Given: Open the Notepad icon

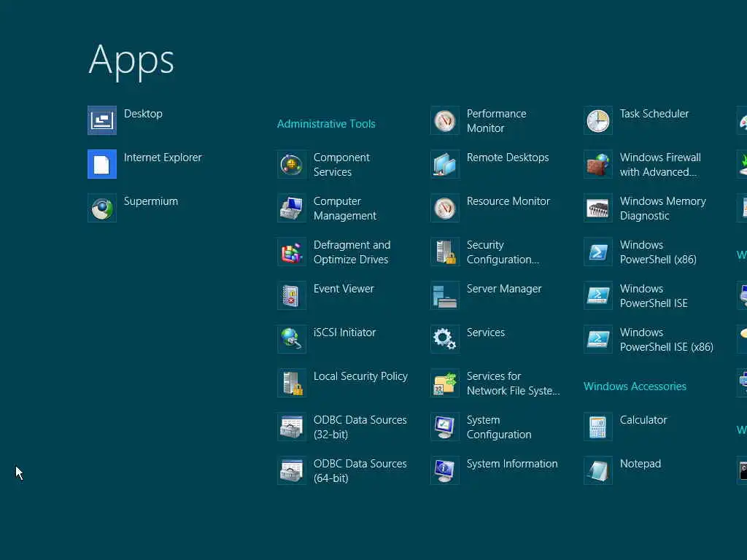Looking at the screenshot, I should 598,471.
